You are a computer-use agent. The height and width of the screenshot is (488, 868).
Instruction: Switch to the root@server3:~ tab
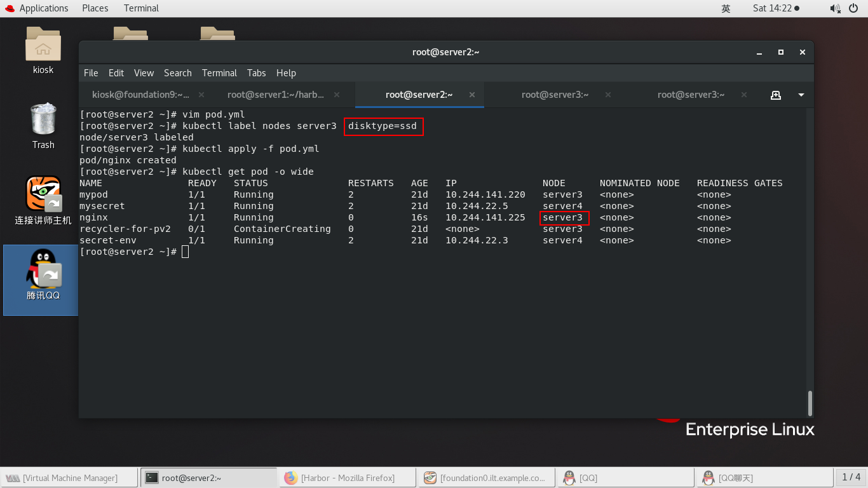555,94
